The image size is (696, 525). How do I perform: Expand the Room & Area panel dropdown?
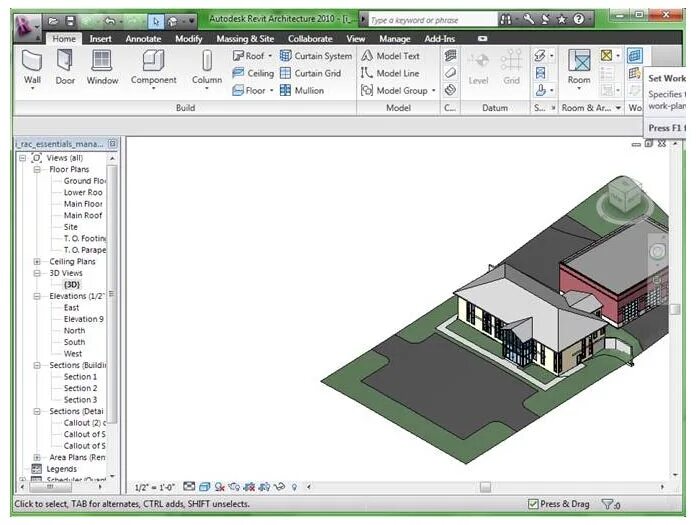click(618, 108)
